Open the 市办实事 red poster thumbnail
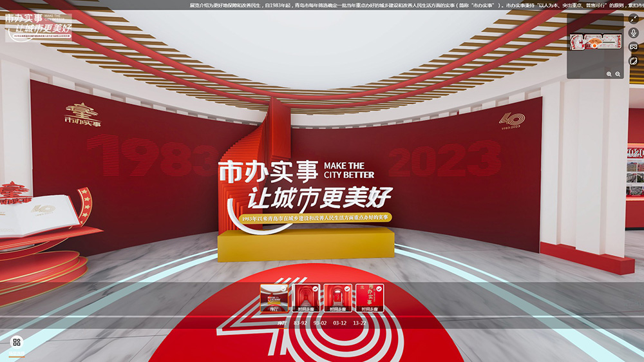 click(370, 298)
